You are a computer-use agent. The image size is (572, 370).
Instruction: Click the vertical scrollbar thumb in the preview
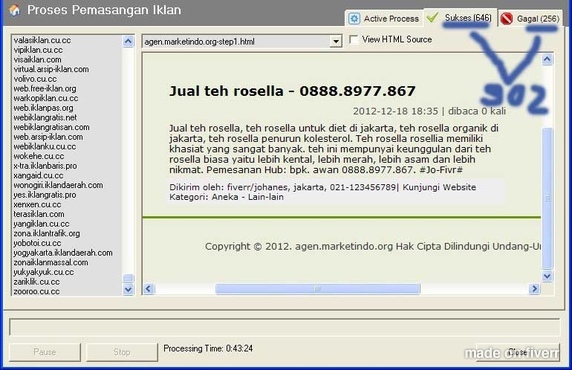point(547,199)
